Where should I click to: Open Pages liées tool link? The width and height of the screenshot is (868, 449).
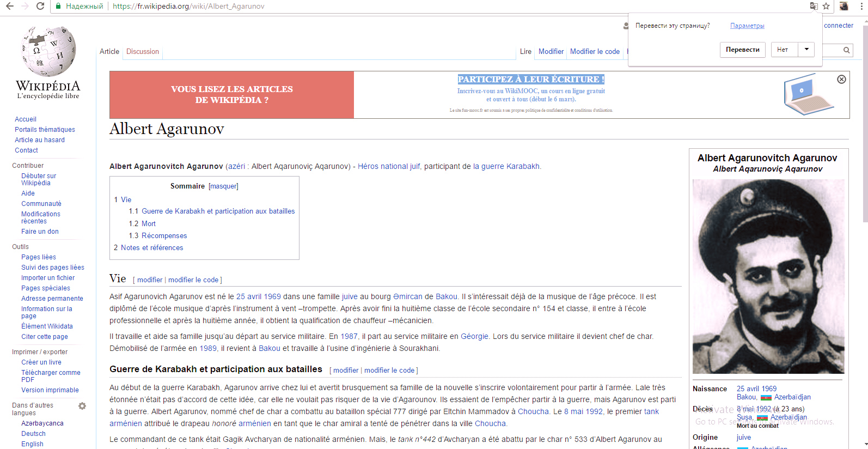point(39,257)
